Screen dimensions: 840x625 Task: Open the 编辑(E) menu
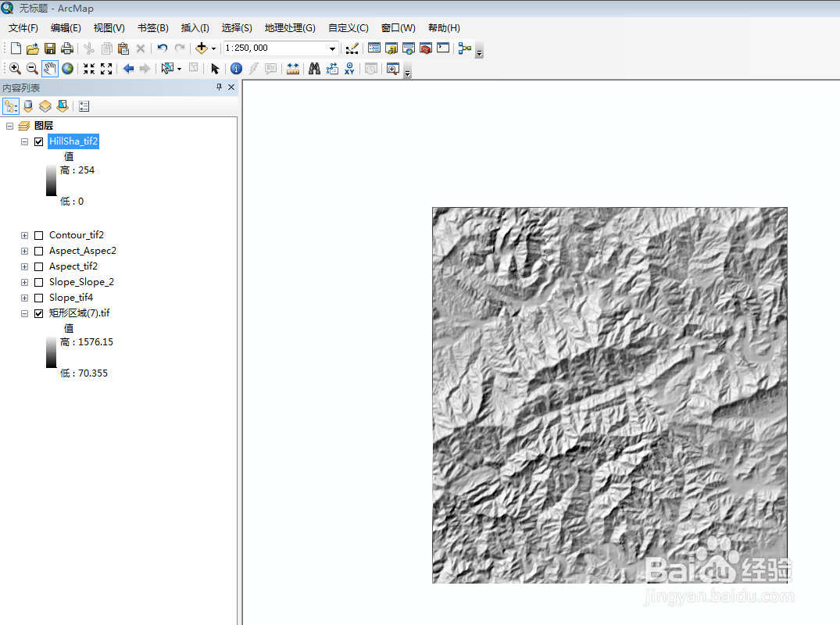pyautogui.click(x=66, y=28)
